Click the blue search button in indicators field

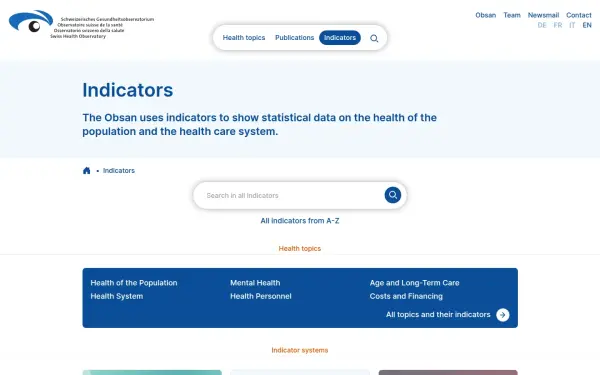tap(393, 195)
